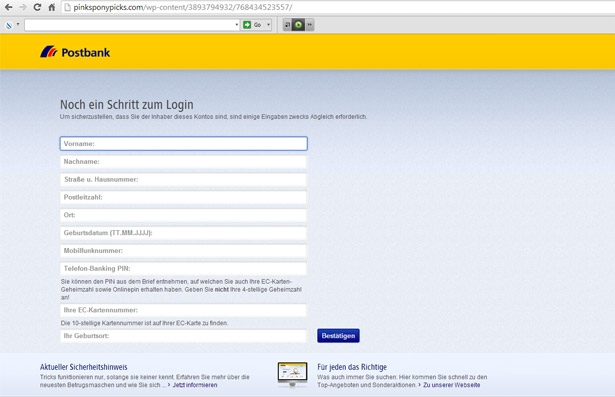The height and width of the screenshot is (397, 615).
Task: Click the address bar URL
Action: [x=182, y=7]
